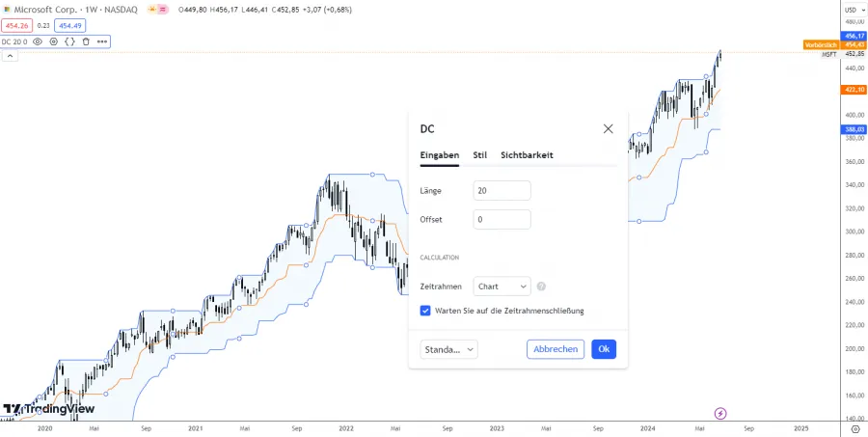Delete the DC indicator with trash icon
Viewport: 868px width, 437px height.
(x=86, y=41)
